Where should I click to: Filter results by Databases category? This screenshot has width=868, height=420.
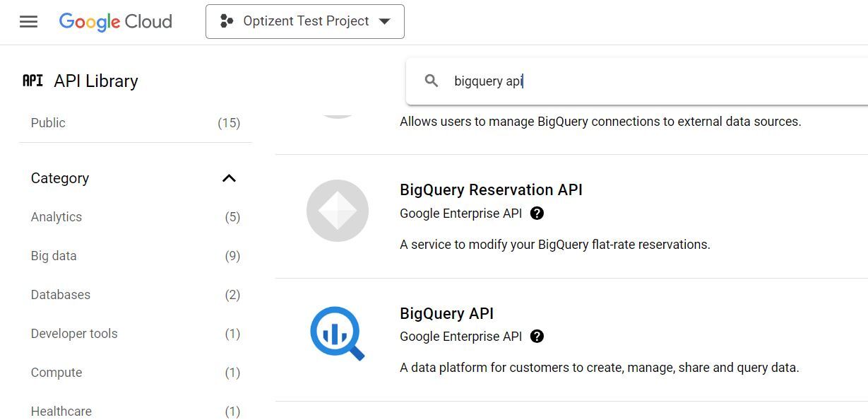tap(60, 295)
